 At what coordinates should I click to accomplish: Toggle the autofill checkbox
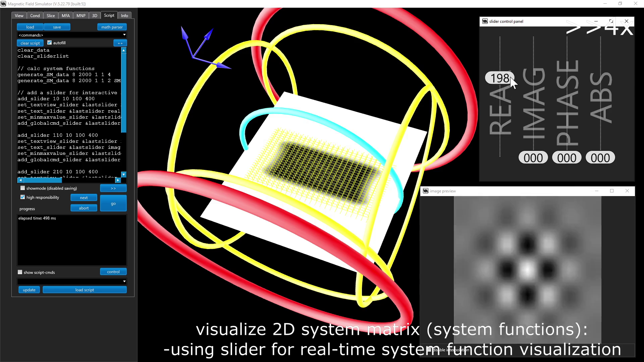50,43
